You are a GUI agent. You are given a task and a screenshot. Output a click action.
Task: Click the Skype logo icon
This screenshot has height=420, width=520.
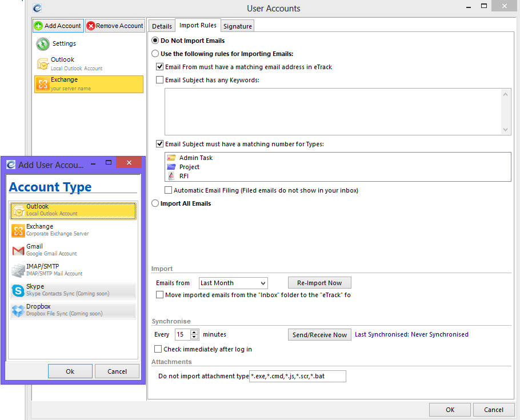click(x=18, y=291)
